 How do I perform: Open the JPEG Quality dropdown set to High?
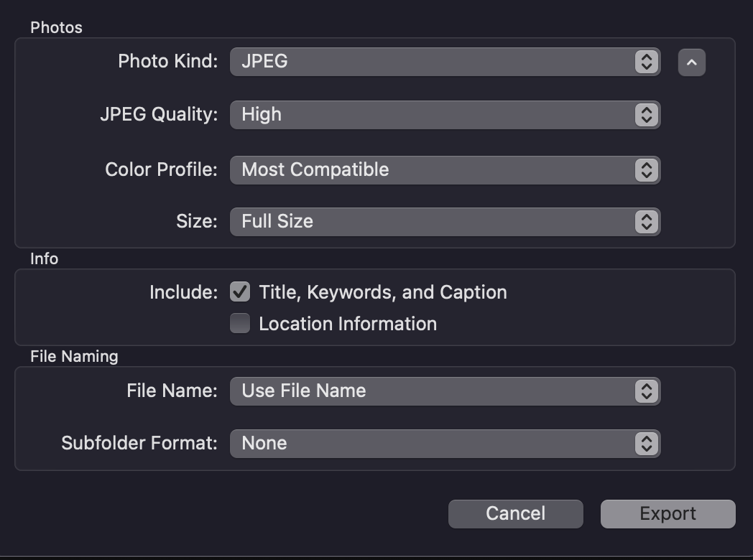tap(431, 115)
